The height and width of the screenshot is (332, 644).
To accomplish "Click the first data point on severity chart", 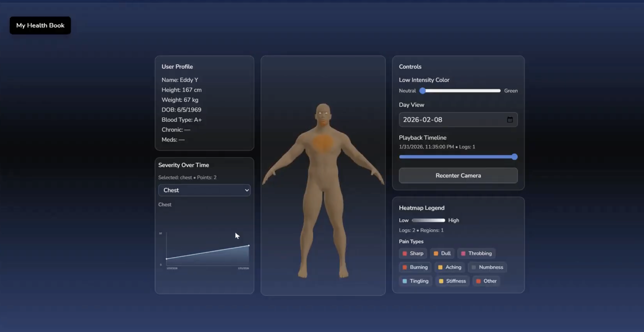I will [x=167, y=259].
